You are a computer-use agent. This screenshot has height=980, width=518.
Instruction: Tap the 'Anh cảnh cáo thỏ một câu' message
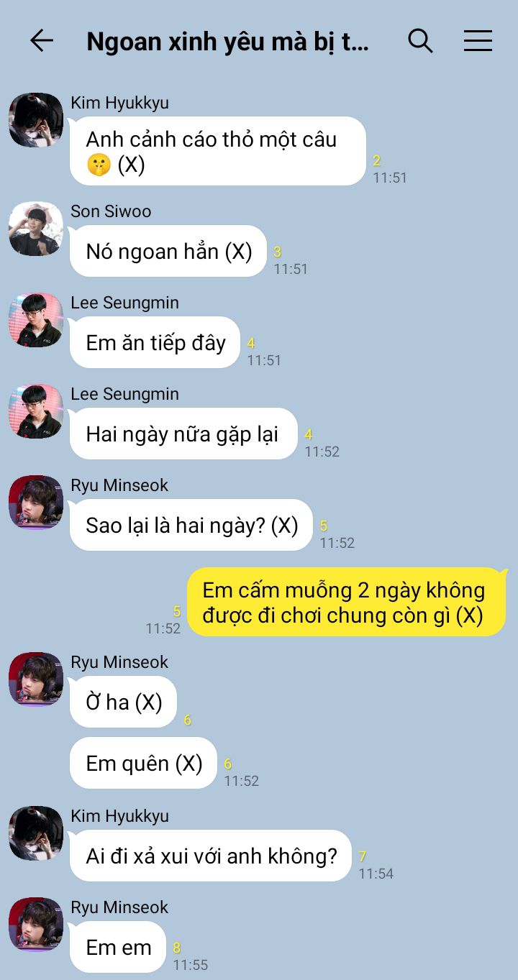tap(218, 151)
